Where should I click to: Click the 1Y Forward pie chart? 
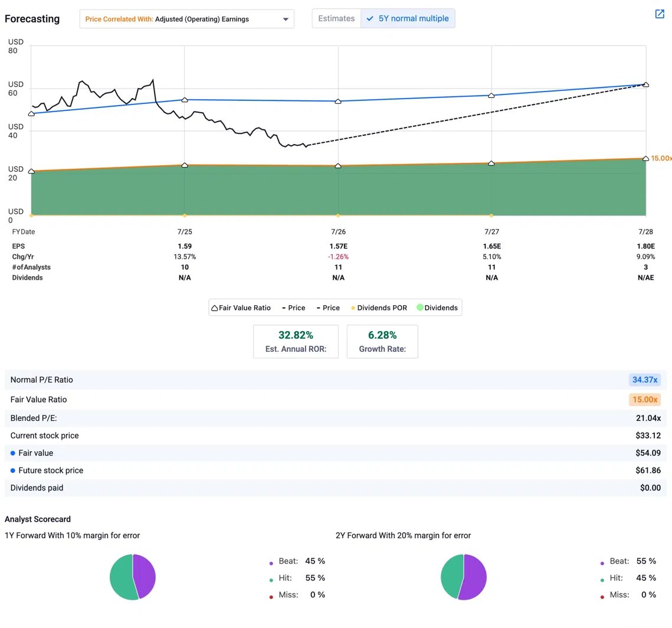(x=133, y=577)
